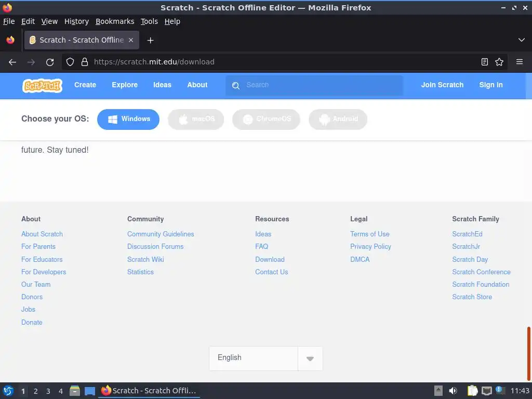The image size is (532, 399).
Task: Open For Educators footer link
Action: tap(42, 260)
